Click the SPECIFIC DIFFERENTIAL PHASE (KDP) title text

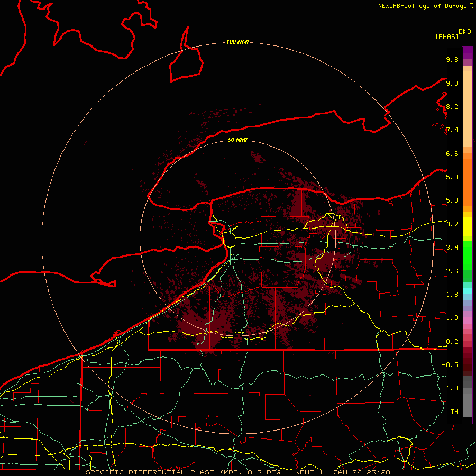coord(166,472)
